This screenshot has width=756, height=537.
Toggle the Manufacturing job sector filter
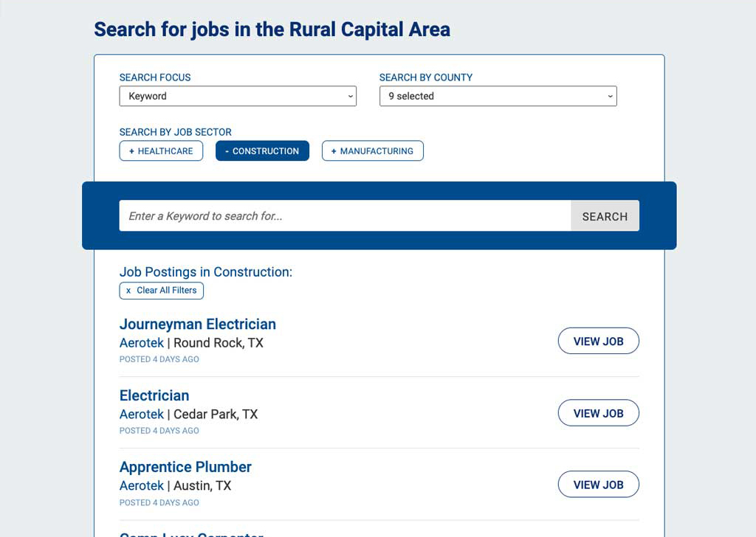(373, 150)
